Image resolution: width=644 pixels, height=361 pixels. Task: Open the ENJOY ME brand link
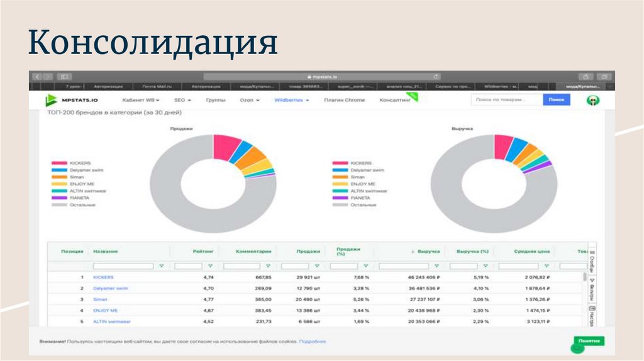pyautogui.click(x=105, y=311)
